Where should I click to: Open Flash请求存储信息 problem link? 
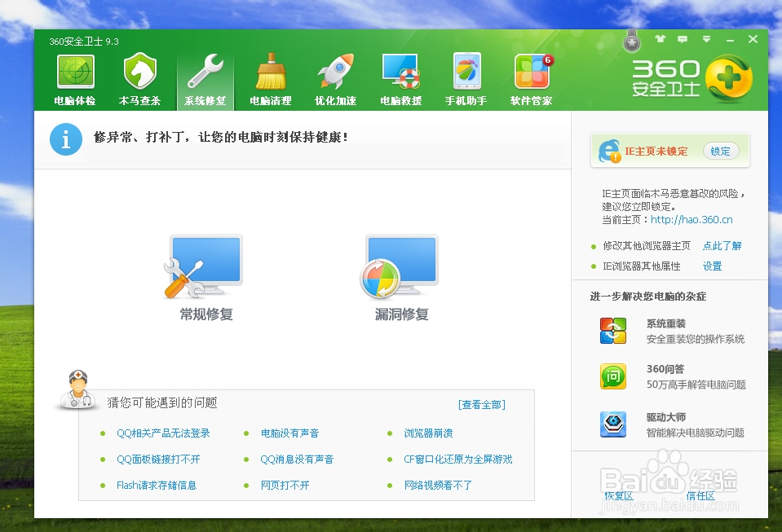[156, 486]
